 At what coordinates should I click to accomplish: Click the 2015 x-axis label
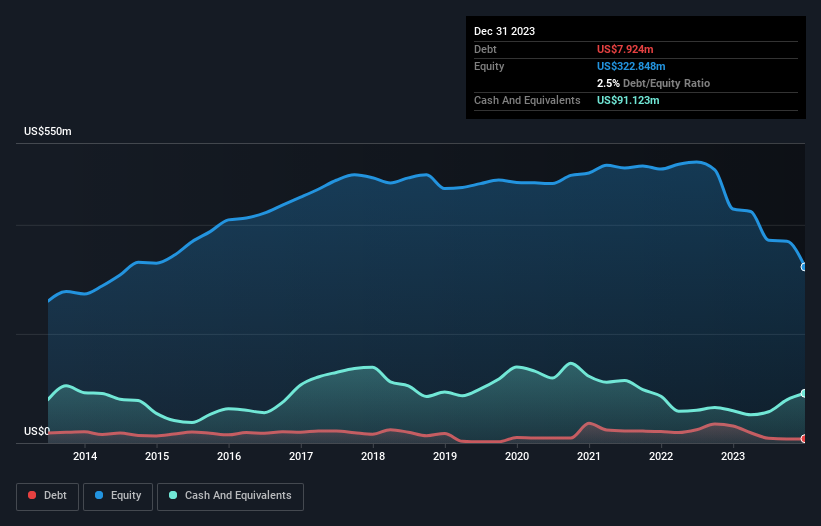(x=157, y=456)
